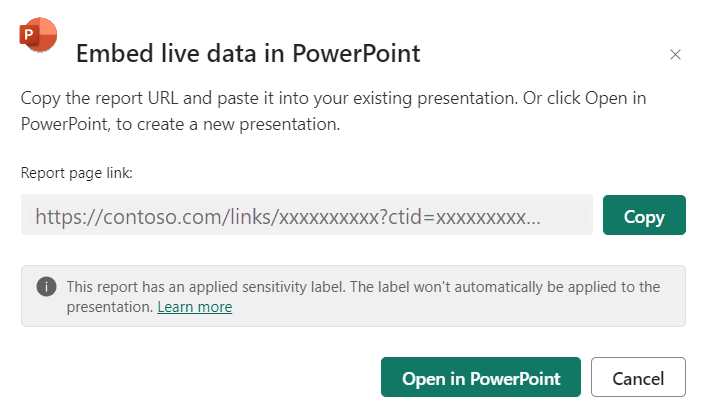Click the underlined Learn more text

(x=194, y=307)
